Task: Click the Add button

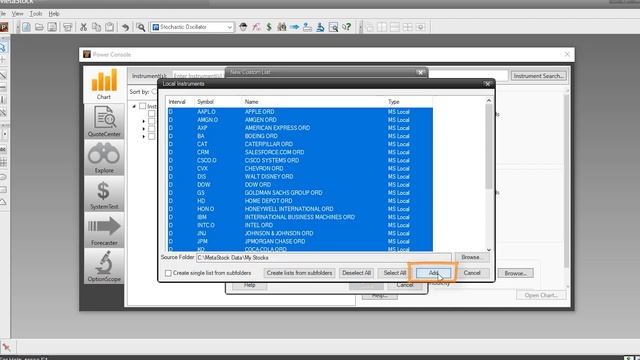Action: (433, 273)
